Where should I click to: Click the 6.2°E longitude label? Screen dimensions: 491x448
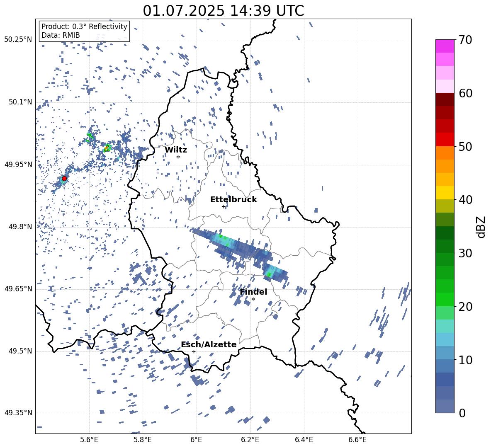[250, 440]
